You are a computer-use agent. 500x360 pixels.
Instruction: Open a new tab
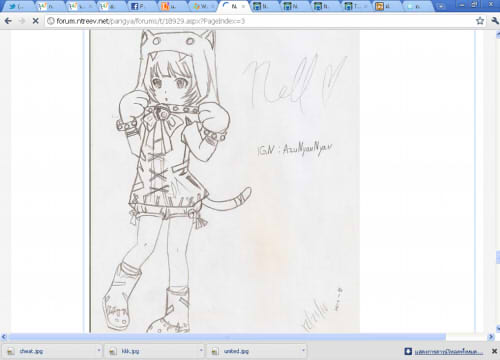click(441, 6)
